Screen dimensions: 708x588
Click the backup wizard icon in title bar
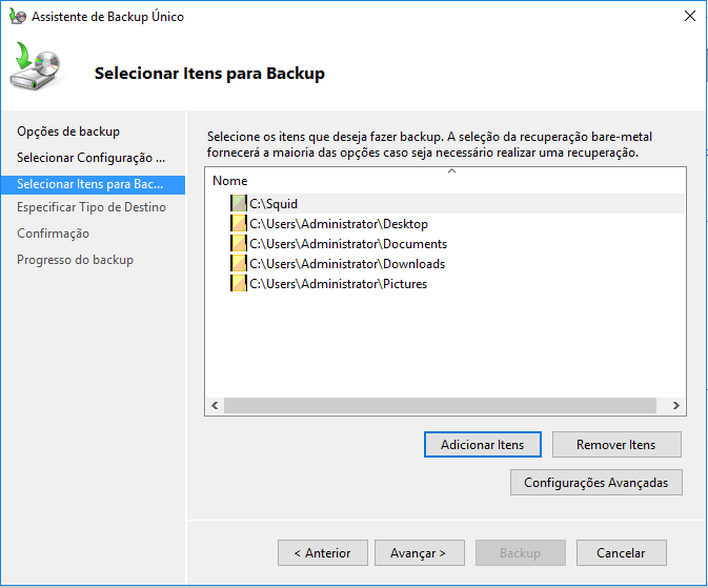click(x=18, y=16)
